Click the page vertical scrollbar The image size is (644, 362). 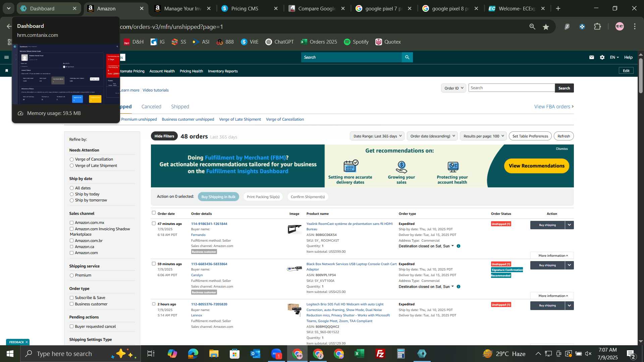pyautogui.click(x=641, y=76)
